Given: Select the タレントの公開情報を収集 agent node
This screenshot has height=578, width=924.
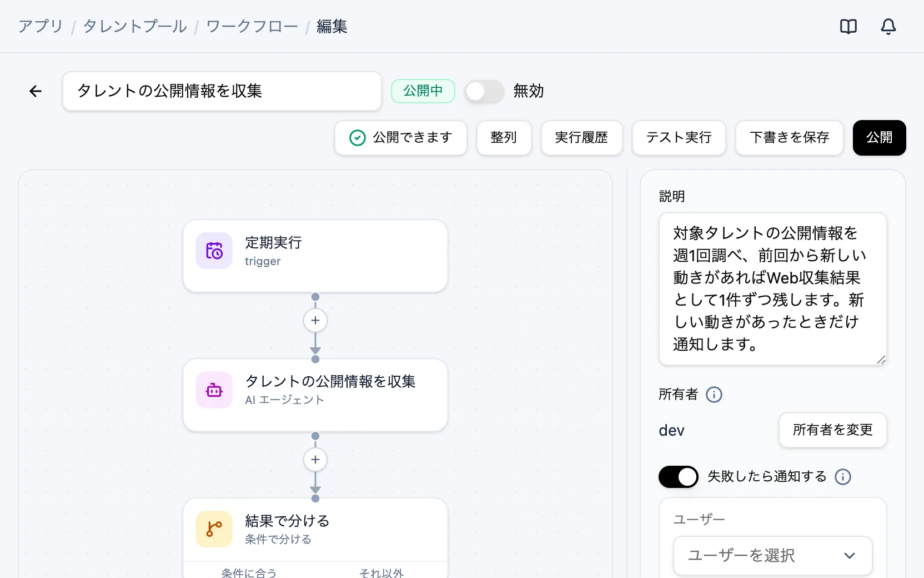Looking at the screenshot, I should click(315, 395).
